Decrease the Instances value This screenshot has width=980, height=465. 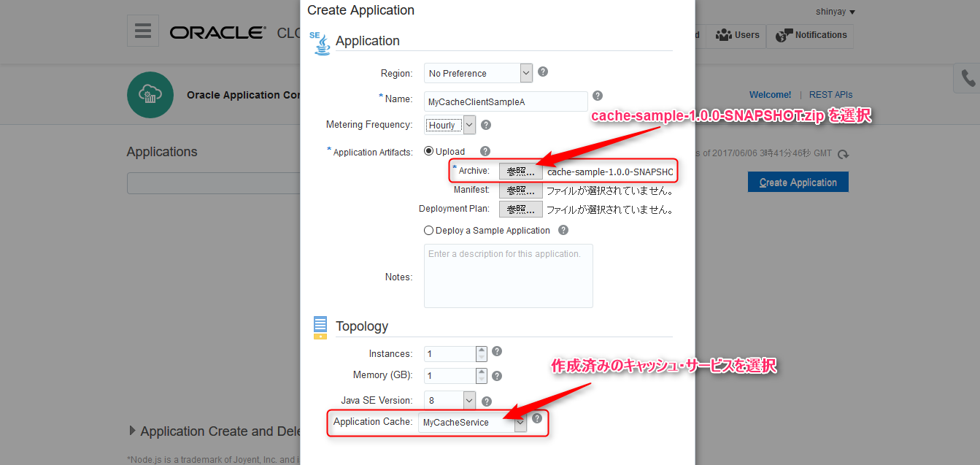click(482, 358)
